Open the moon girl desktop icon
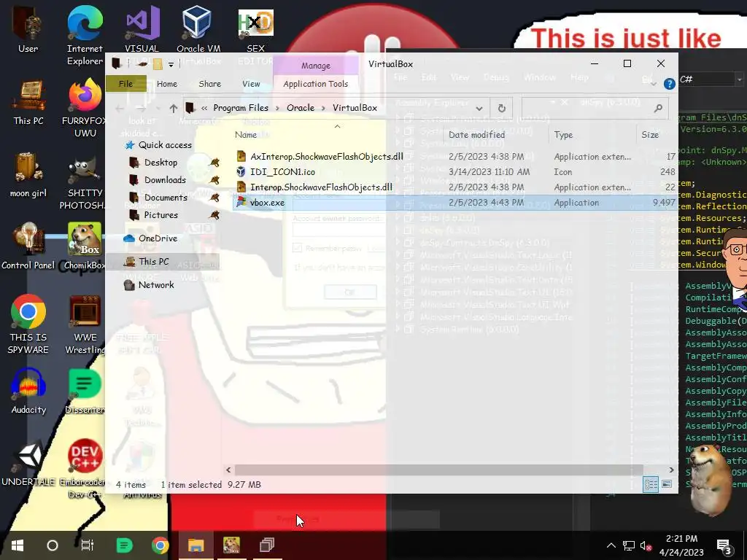 pyautogui.click(x=28, y=175)
